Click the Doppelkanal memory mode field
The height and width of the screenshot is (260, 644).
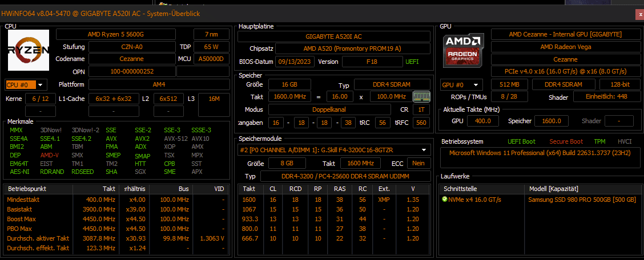pyautogui.click(x=329, y=109)
